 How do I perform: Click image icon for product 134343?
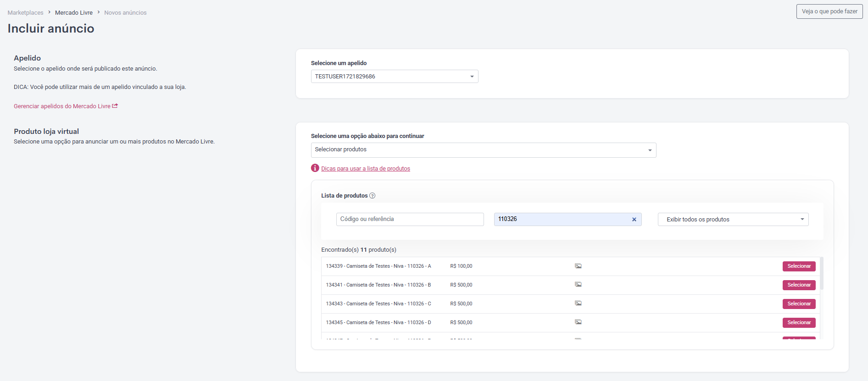pyautogui.click(x=578, y=303)
